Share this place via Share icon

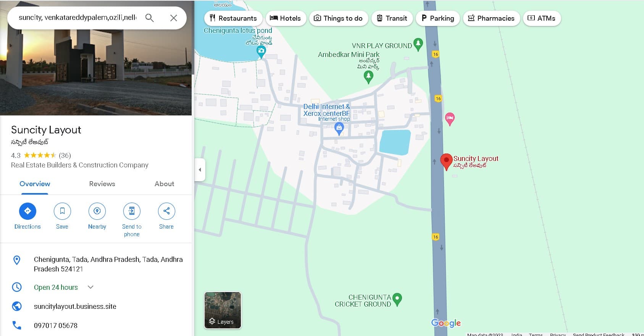(x=166, y=211)
